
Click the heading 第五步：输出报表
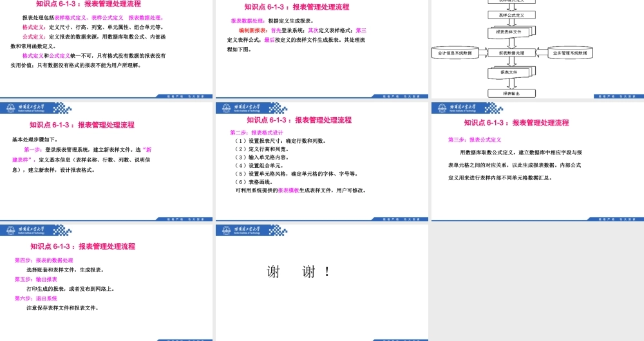tap(36, 279)
